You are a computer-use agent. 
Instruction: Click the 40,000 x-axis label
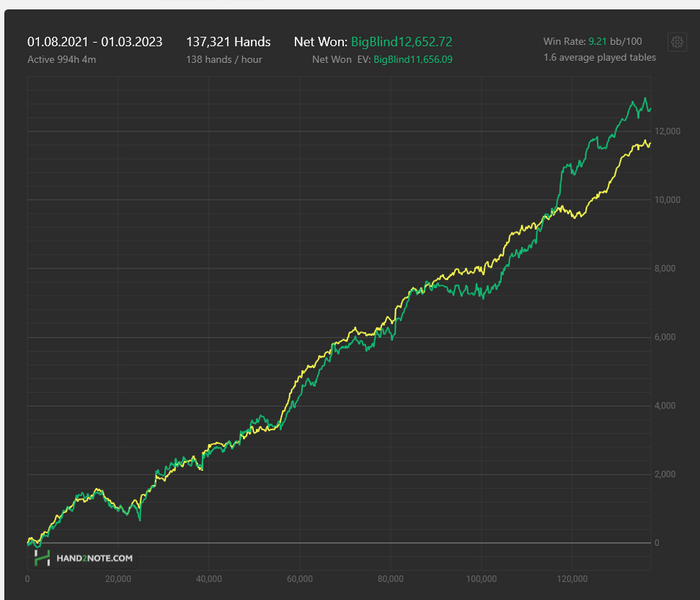[209, 579]
